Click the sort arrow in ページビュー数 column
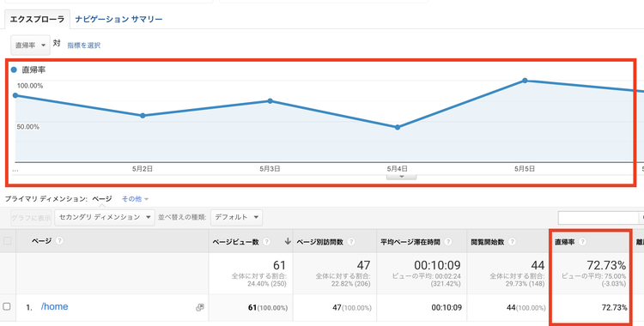Screen dimensions: 644x326 click(x=288, y=241)
